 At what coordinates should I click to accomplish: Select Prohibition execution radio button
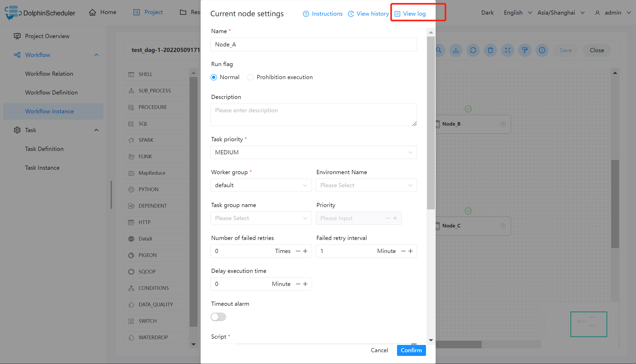[x=250, y=77]
